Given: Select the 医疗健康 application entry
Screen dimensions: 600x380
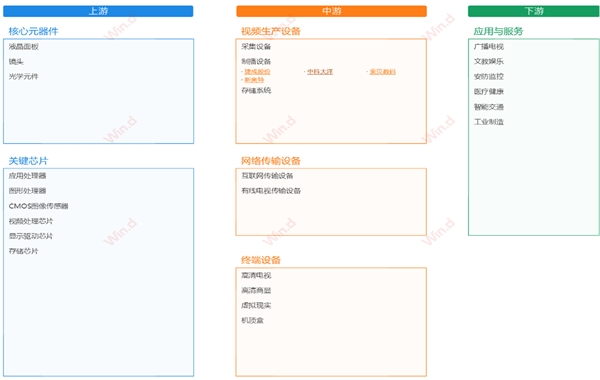Looking at the screenshot, I should point(489,91).
